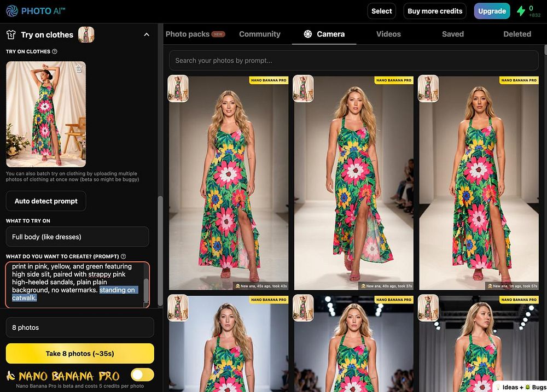This screenshot has height=392, width=547.
Task: Open the first catwalk photo thumbnail
Action: [229, 183]
